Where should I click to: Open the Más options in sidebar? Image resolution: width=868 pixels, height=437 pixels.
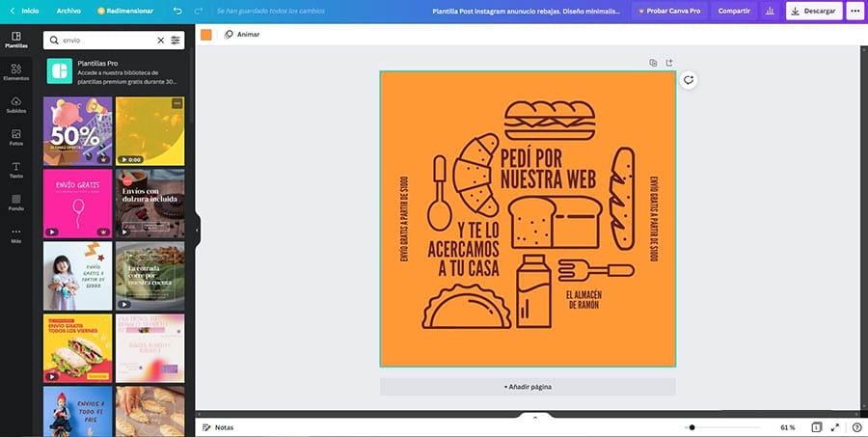(16, 234)
